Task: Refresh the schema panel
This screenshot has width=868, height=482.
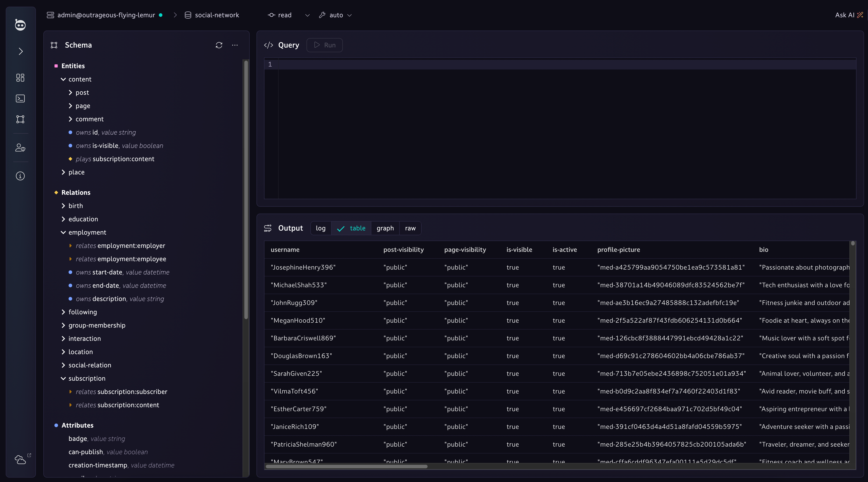Action: pyautogui.click(x=219, y=45)
